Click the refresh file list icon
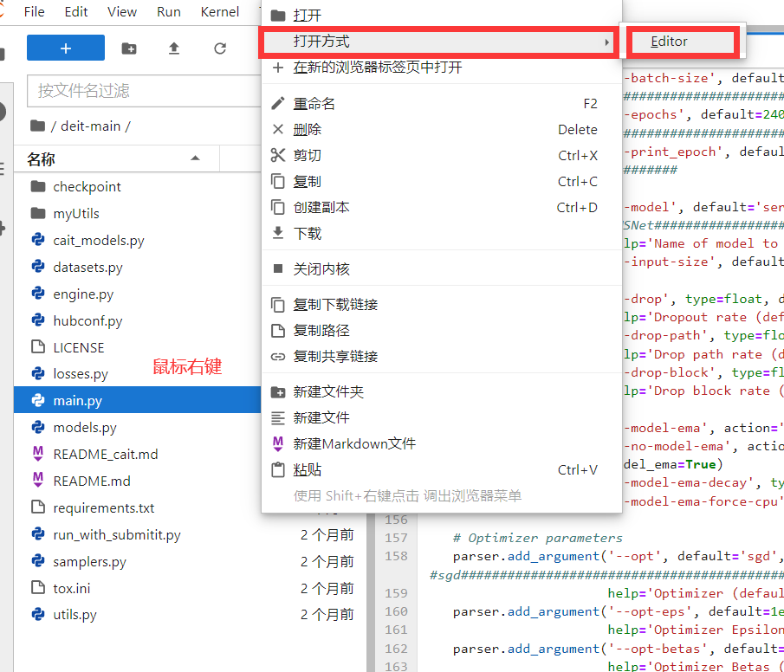Screen dimensions: 784x672 pos(220,48)
